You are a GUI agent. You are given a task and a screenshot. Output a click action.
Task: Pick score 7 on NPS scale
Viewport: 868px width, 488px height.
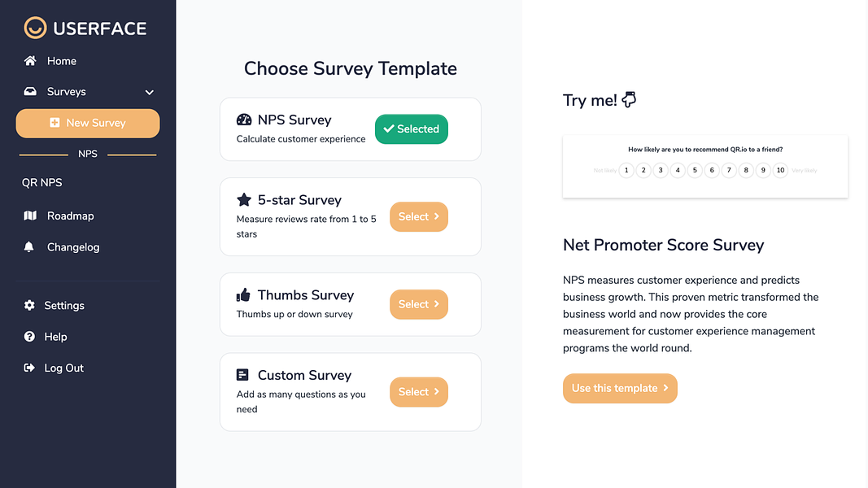729,171
